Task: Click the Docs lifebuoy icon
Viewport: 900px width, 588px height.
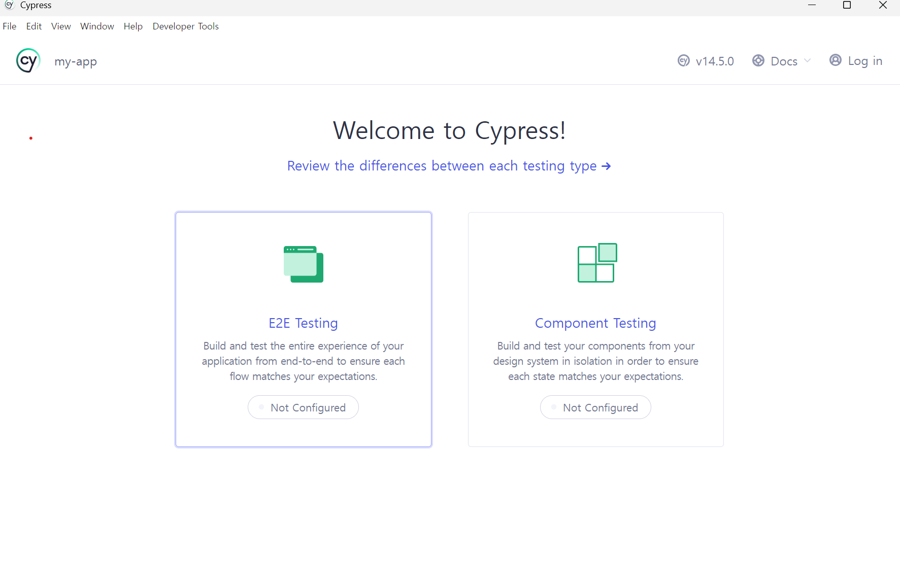Action: (x=758, y=61)
